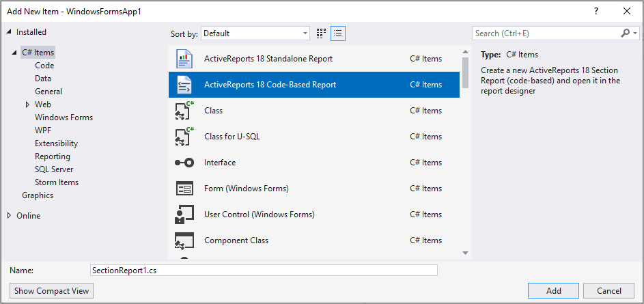Click the Add button

(554, 291)
